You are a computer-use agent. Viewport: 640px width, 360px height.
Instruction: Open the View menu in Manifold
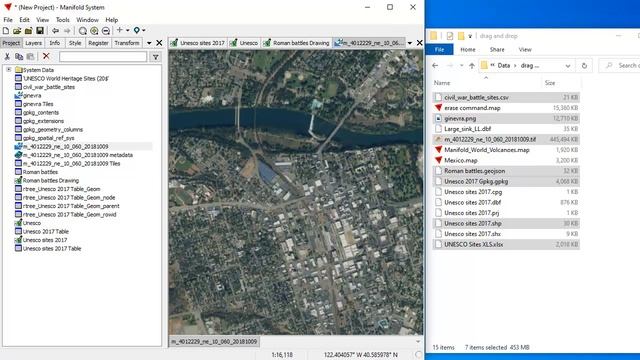42,20
